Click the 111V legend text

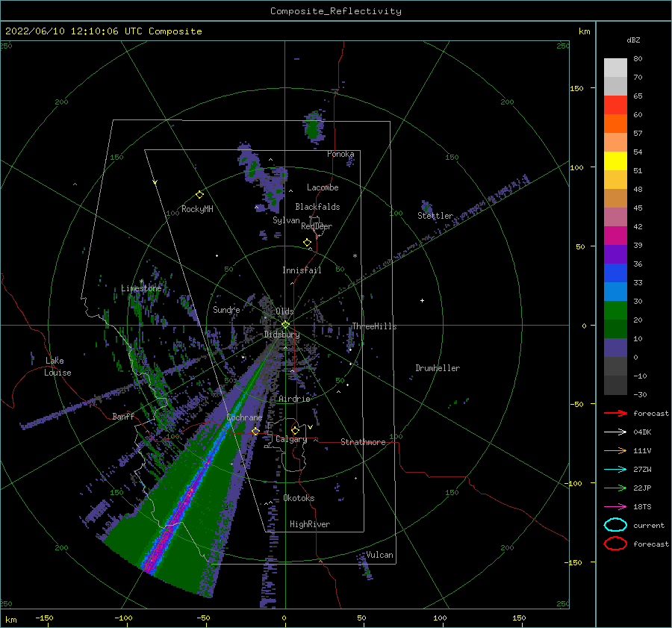(642, 450)
